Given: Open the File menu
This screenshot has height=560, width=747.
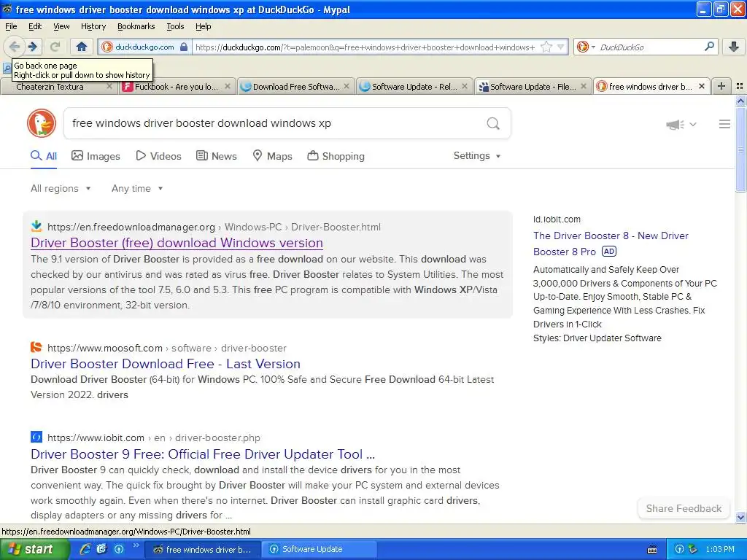Looking at the screenshot, I should (x=10, y=27).
